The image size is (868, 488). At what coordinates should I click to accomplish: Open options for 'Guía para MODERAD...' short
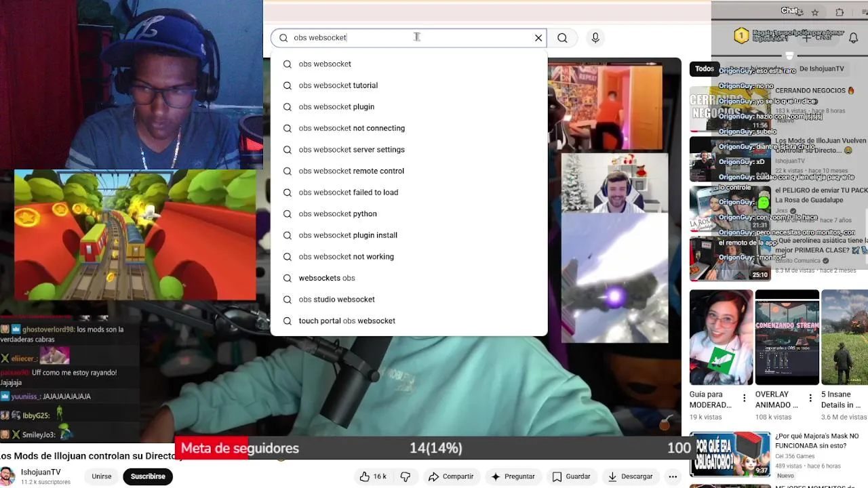(x=745, y=399)
